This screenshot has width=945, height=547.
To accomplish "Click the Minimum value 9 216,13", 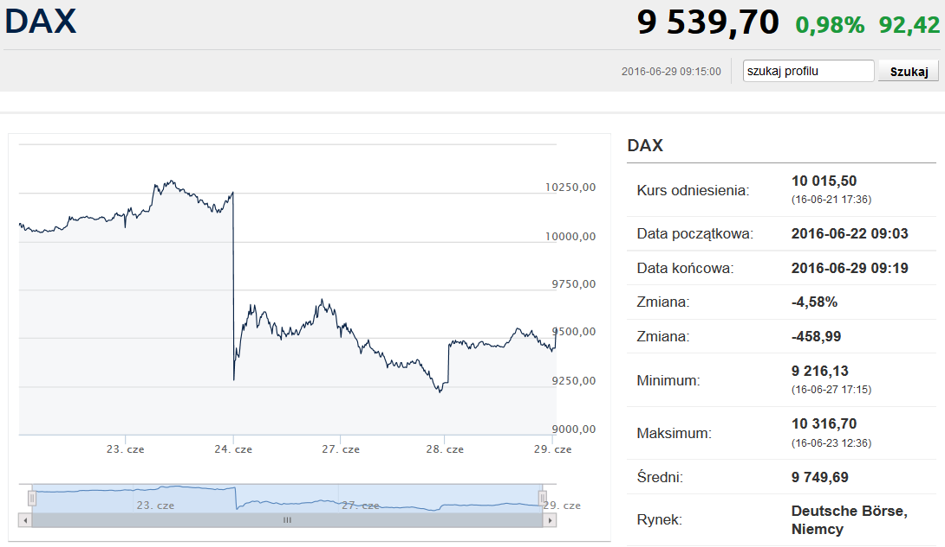I will [x=821, y=371].
